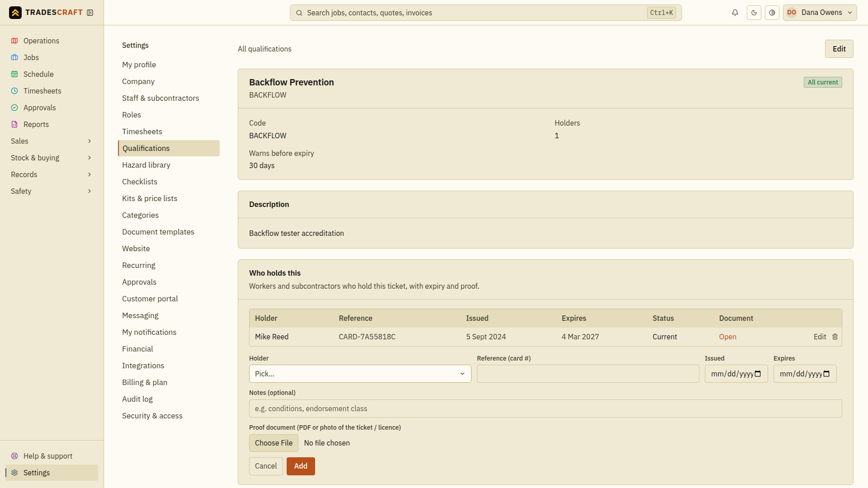Cancel adding a holder
Screen dimensions: 868x488
click(x=266, y=466)
